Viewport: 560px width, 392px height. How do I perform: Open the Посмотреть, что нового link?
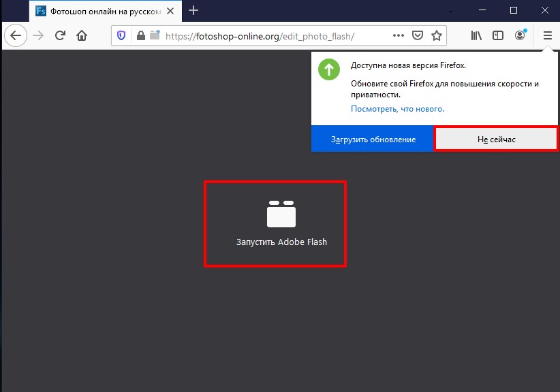tap(397, 108)
